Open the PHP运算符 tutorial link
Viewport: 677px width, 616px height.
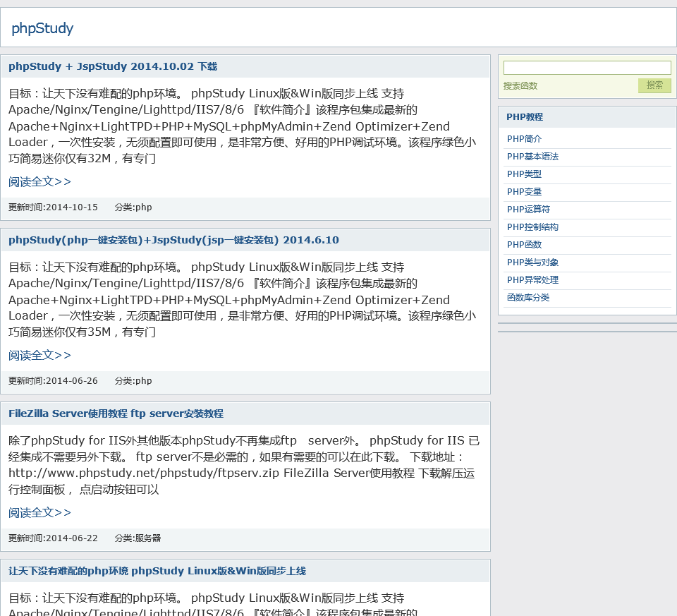coord(528,210)
